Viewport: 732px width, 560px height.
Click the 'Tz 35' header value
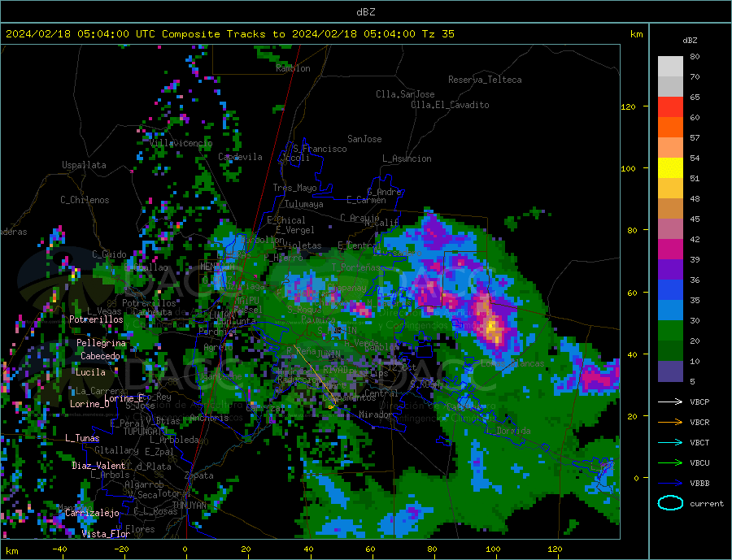(x=438, y=34)
